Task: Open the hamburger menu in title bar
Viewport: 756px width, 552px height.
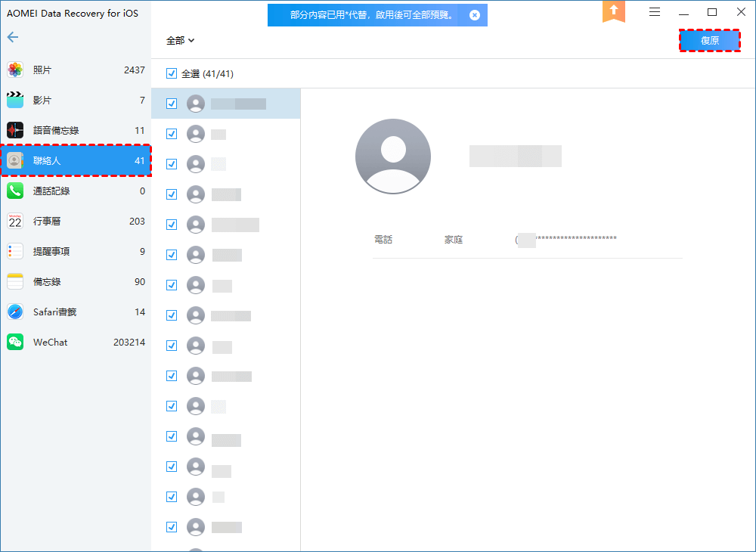Action: (655, 12)
